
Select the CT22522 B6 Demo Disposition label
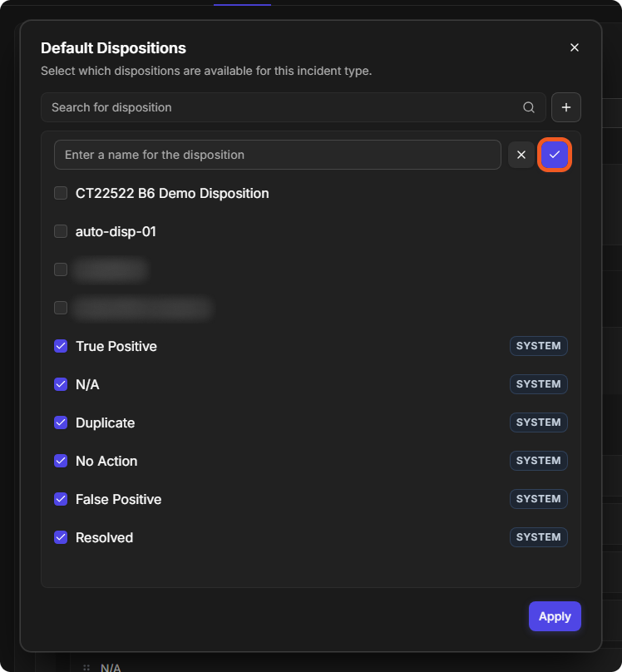(x=172, y=193)
